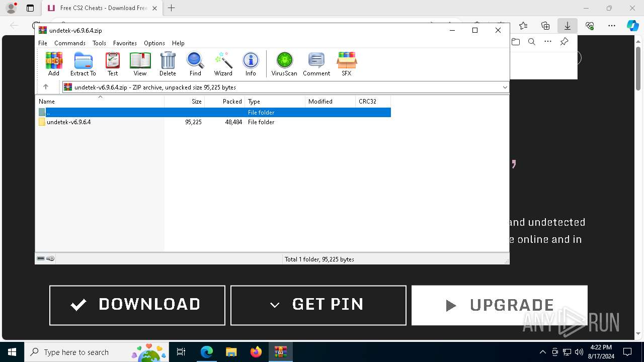
Task: Pin the Edge downloads panel
Action: pos(564,42)
